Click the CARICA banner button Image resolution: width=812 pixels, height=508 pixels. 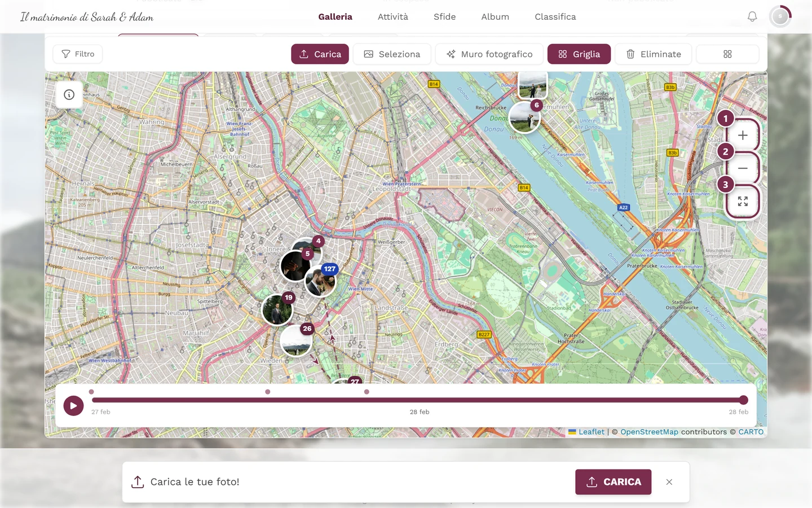tap(614, 482)
